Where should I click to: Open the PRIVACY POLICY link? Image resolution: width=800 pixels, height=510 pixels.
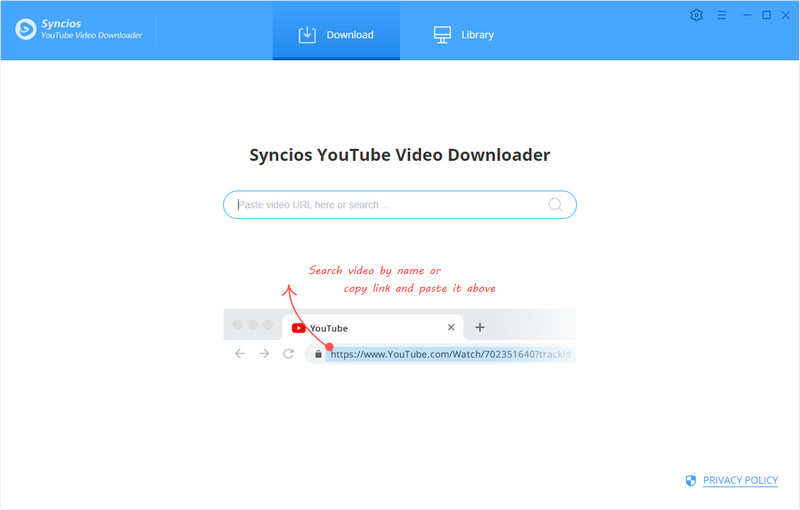(740, 481)
